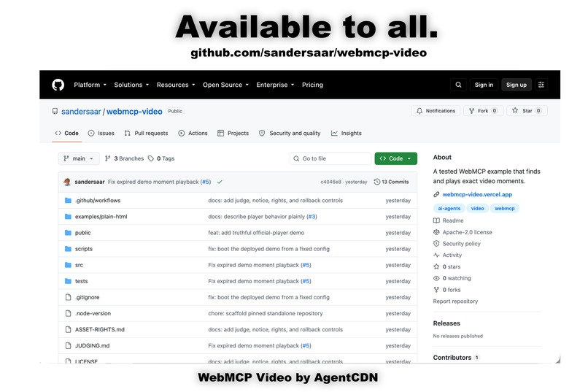Click the Sign up button
Image resolution: width=588 pixels, height=392 pixels.
pyautogui.click(x=517, y=85)
